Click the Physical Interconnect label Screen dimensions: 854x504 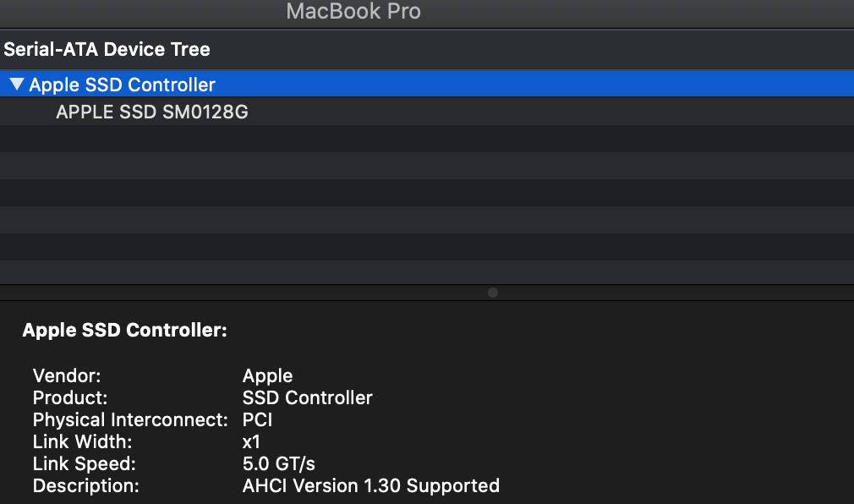coord(130,420)
